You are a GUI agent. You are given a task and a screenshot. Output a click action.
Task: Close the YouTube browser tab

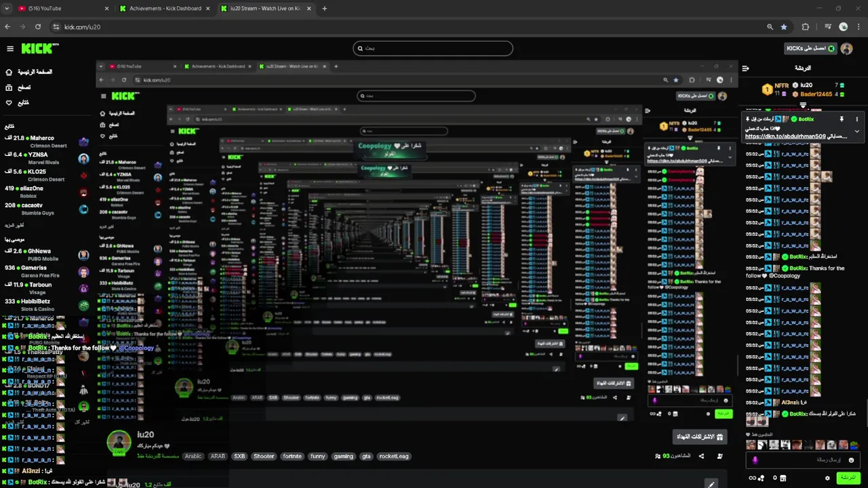pyautogui.click(x=106, y=8)
